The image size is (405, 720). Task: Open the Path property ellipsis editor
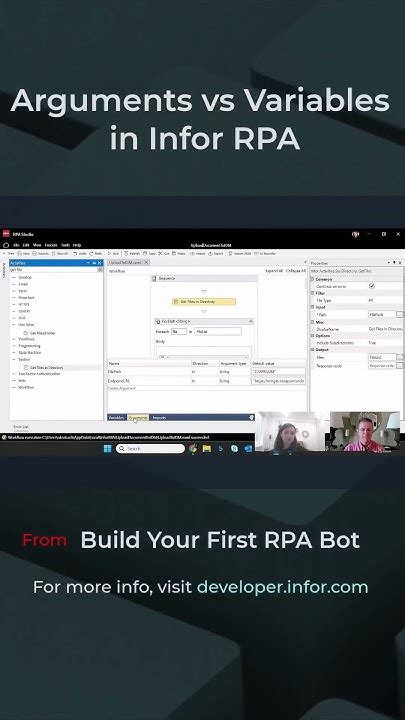[x=399, y=315]
